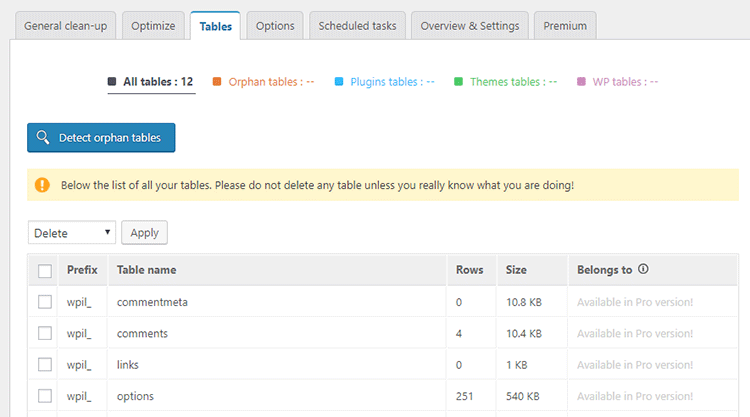Click the orange warning exclamation icon

coord(42,185)
